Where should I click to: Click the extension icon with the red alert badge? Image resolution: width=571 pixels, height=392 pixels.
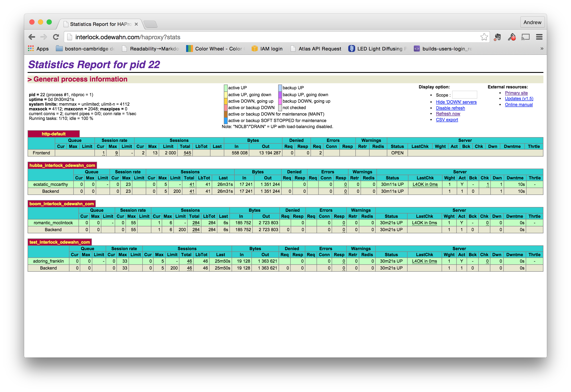(x=512, y=37)
